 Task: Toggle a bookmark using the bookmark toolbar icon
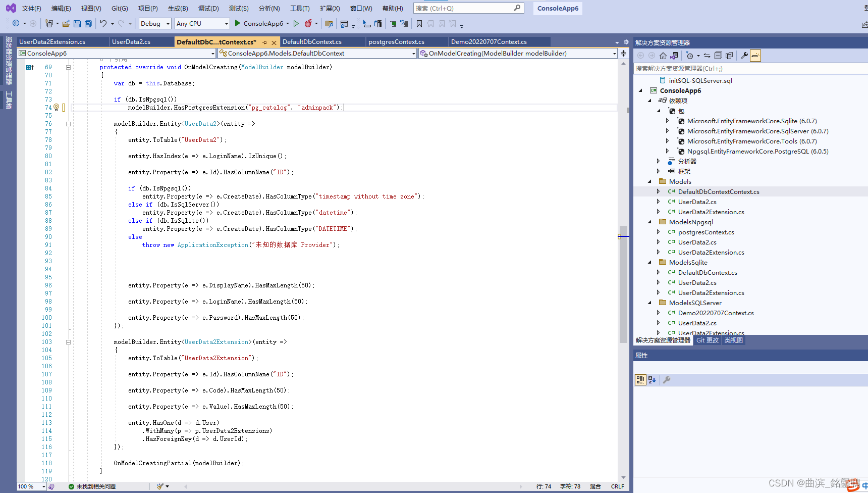[x=419, y=23]
